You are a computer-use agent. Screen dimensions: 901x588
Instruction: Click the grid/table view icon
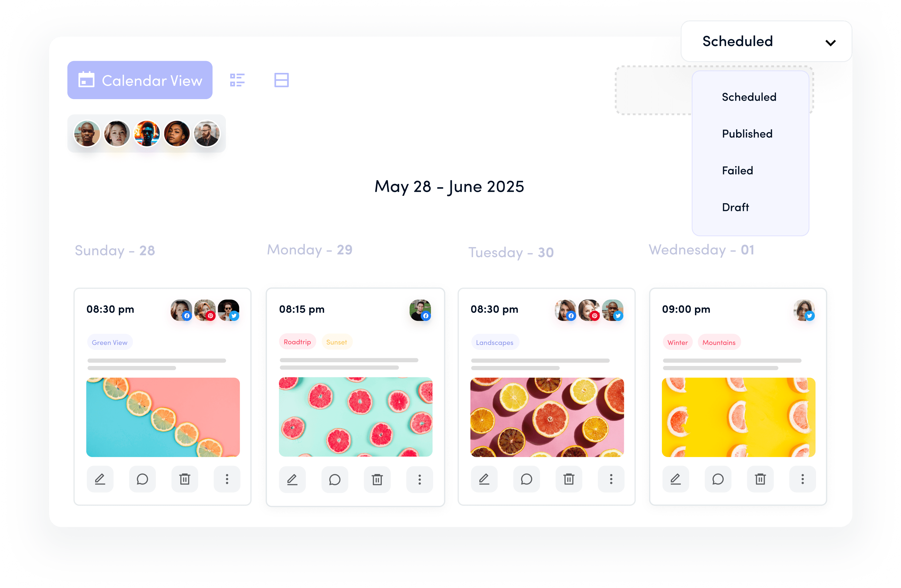pos(282,79)
